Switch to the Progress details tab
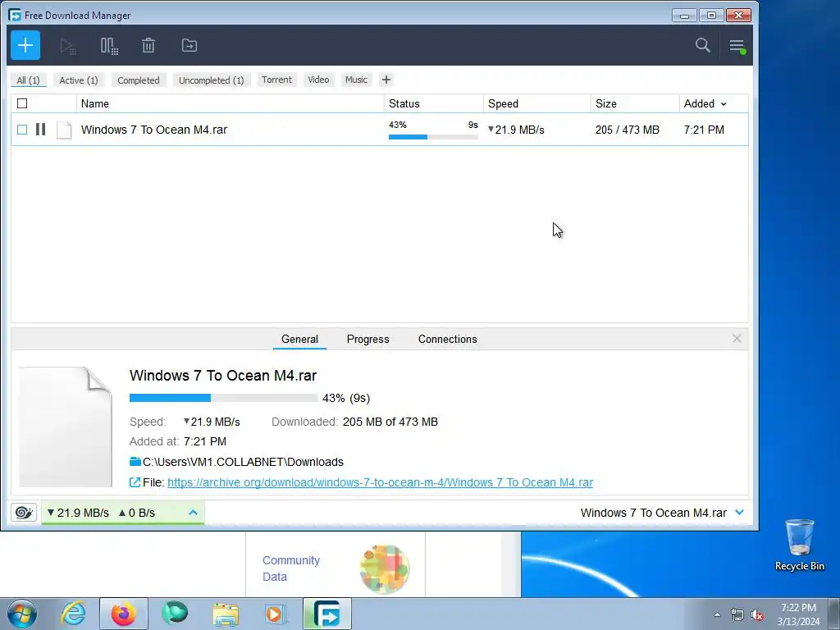840x630 pixels. tap(368, 339)
